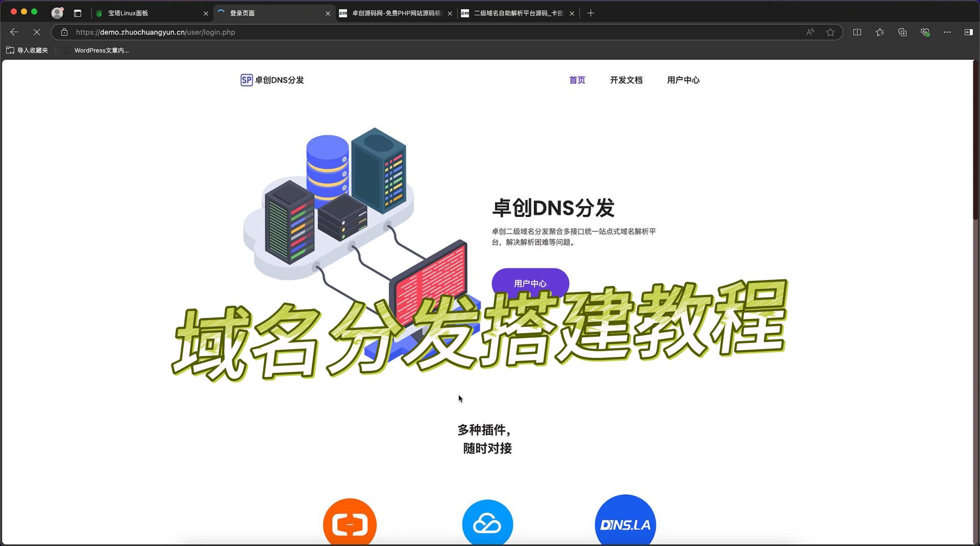The width and height of the screenshot is (980, 546).
Task: Open the sidebar toggle icon
Action: 969,32
